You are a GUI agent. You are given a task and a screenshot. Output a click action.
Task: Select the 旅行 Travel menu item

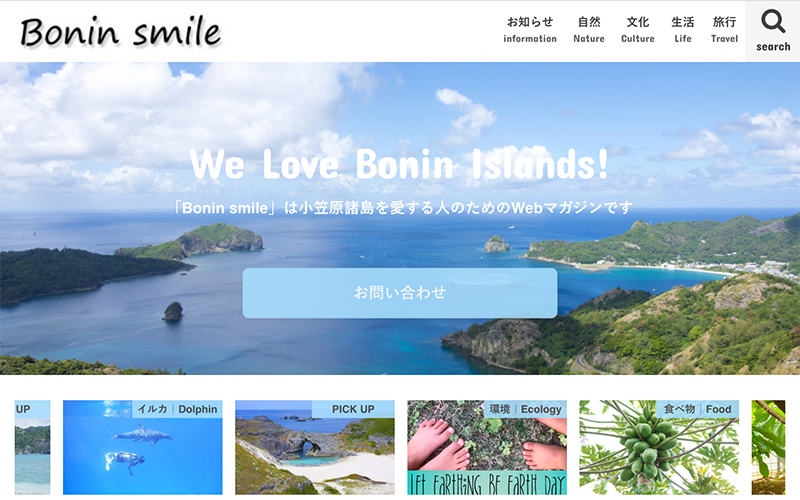point(724,30)
